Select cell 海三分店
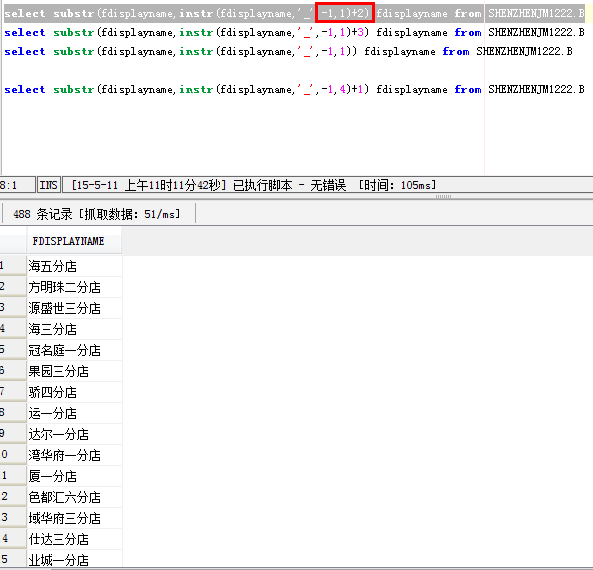593x570 pixels. point(75,329)
